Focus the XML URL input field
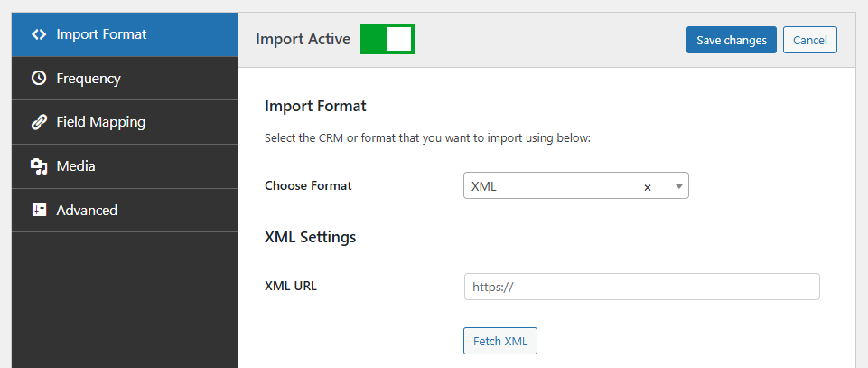The image size is (868, 368). tap(641, 287)
